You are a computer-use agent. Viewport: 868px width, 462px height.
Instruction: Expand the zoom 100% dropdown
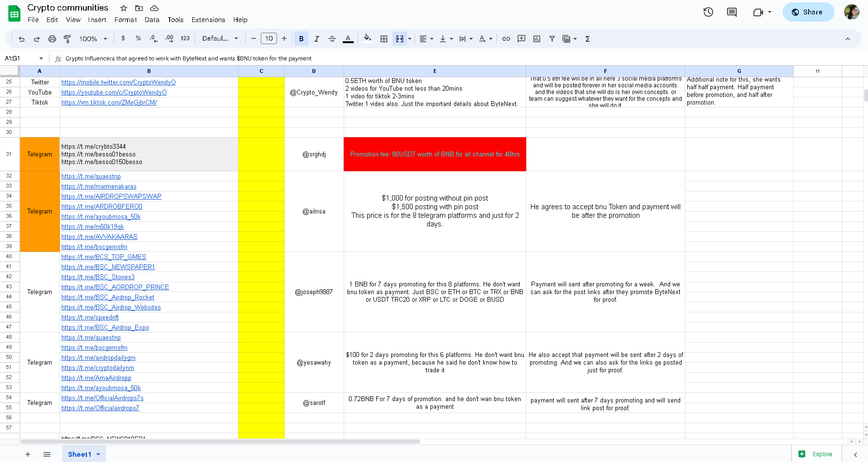tap(93, 39)
